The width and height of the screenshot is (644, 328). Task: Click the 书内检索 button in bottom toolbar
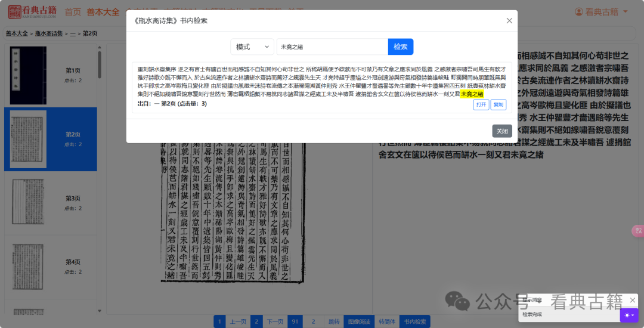tap(415, 321)
